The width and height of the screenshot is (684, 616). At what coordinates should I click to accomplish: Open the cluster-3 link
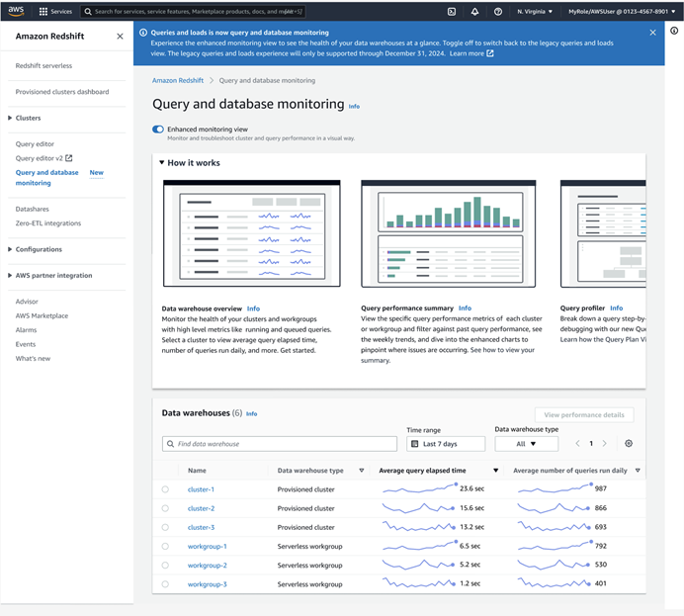(x=201, y=527)
